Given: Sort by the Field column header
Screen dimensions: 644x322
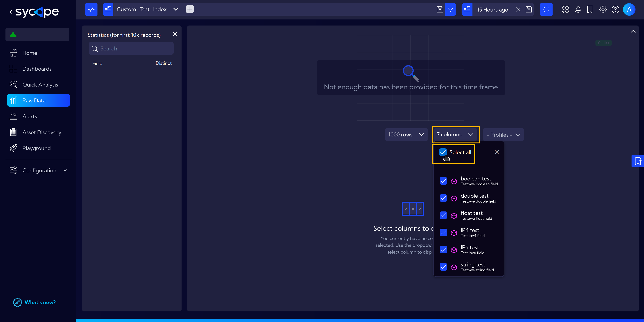Looking at the screenshot, I should coord(97,63).
